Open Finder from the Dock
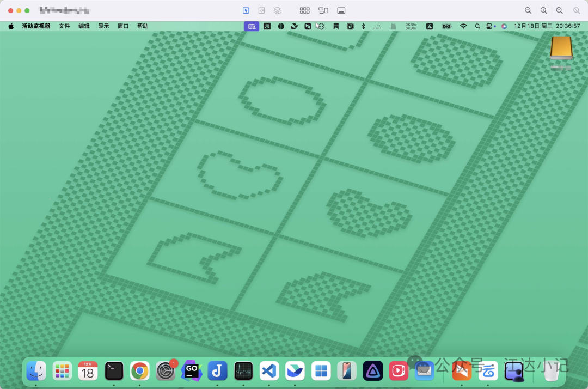Viewport: 588px width, 389px height. point(36,371)
